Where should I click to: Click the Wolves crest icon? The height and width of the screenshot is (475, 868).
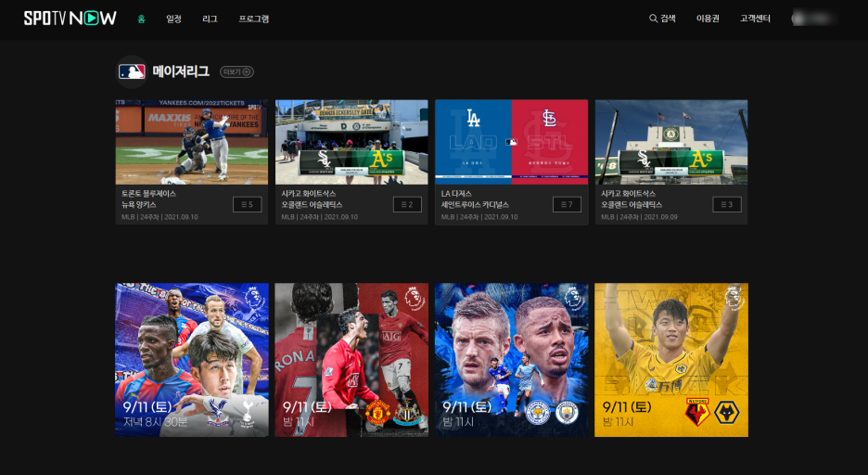[x=726, y=413]
